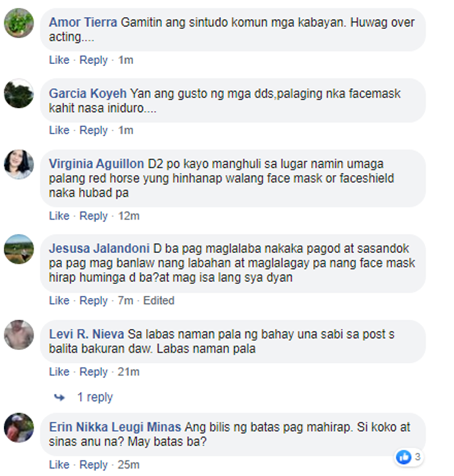Open Garcia Koyeh's avatar
454x476 pixels.
pos(19,93)
